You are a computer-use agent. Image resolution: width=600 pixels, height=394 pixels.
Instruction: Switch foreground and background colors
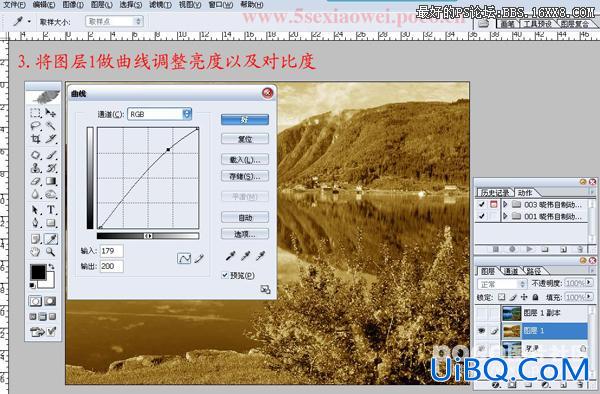pos(51,267)
